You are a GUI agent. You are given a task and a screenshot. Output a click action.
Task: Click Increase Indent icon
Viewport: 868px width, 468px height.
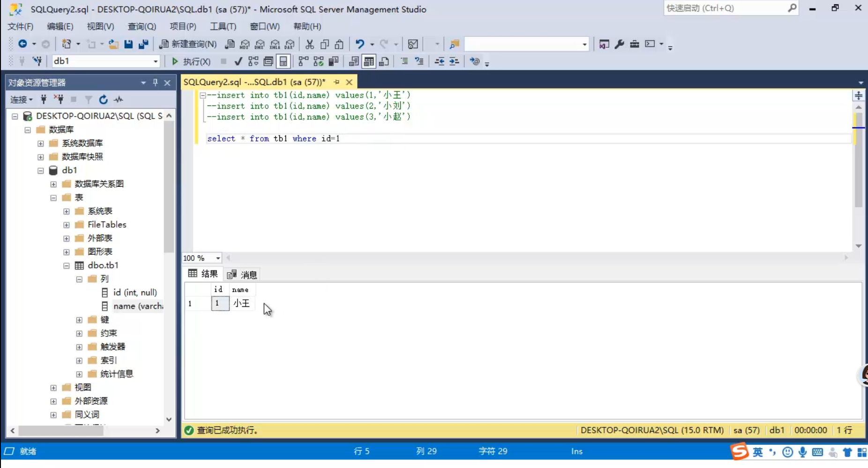(454, 61)
